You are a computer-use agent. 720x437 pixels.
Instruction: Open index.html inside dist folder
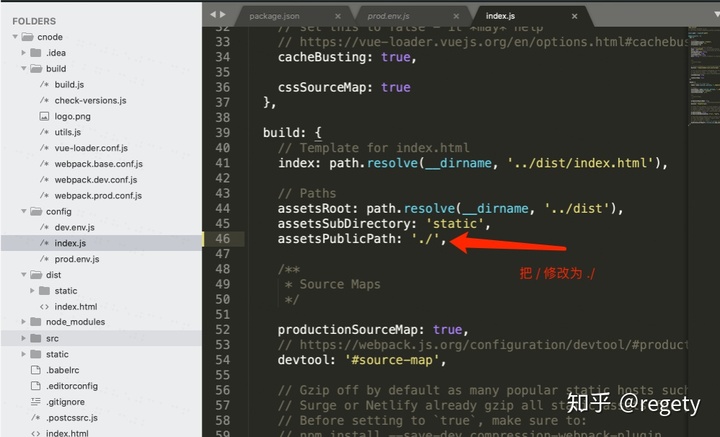pos(76,307)
